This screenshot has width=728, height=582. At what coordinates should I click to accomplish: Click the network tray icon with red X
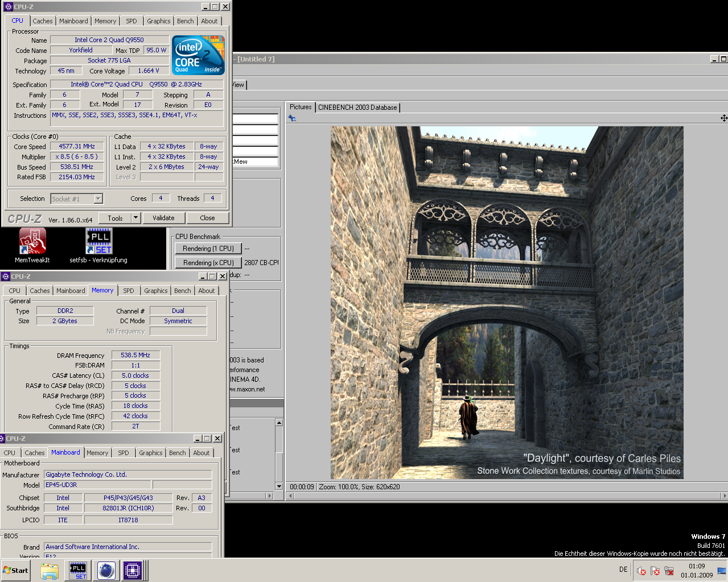(669, 571)
